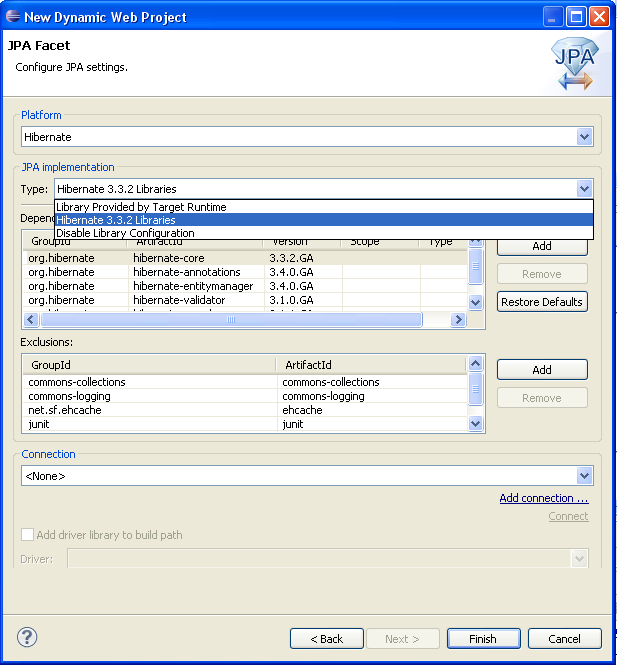Select the hibernate-validator row
Image resolution: width=617 pixels, height=665 pixels.
coord(245,300)
